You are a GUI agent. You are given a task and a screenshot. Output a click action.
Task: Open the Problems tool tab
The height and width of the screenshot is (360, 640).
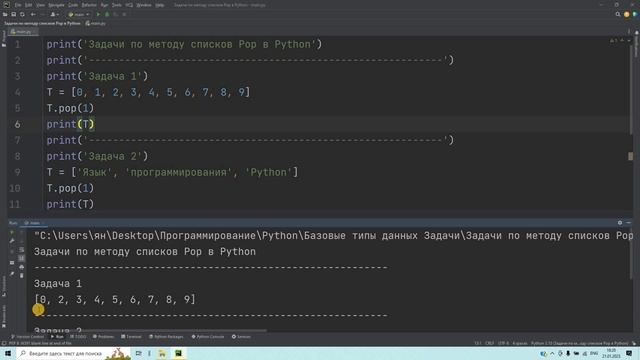[103, 337]
